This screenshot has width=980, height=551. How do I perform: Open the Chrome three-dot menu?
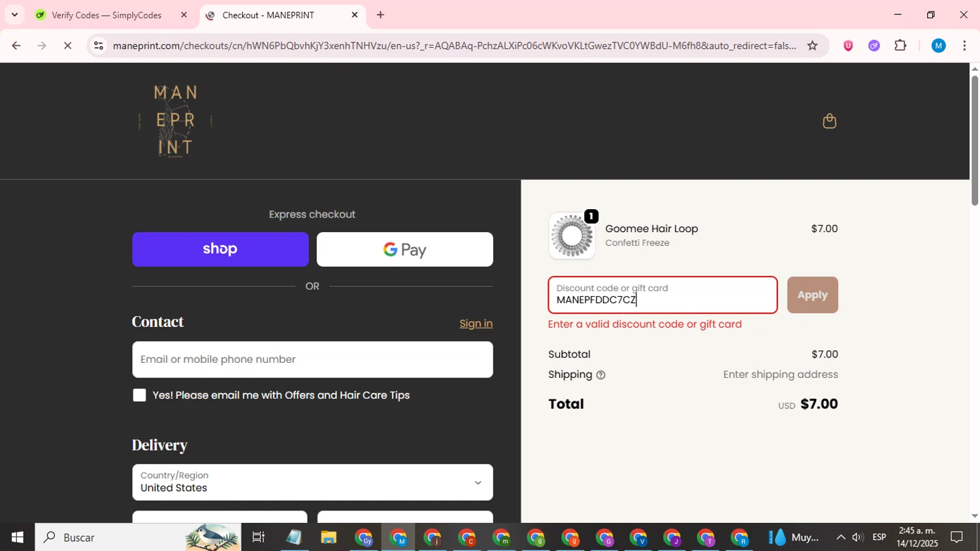[x=964, y=46]
